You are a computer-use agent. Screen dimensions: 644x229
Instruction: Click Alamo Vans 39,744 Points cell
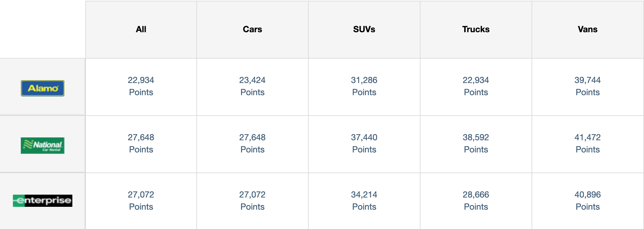pos(588,87)
